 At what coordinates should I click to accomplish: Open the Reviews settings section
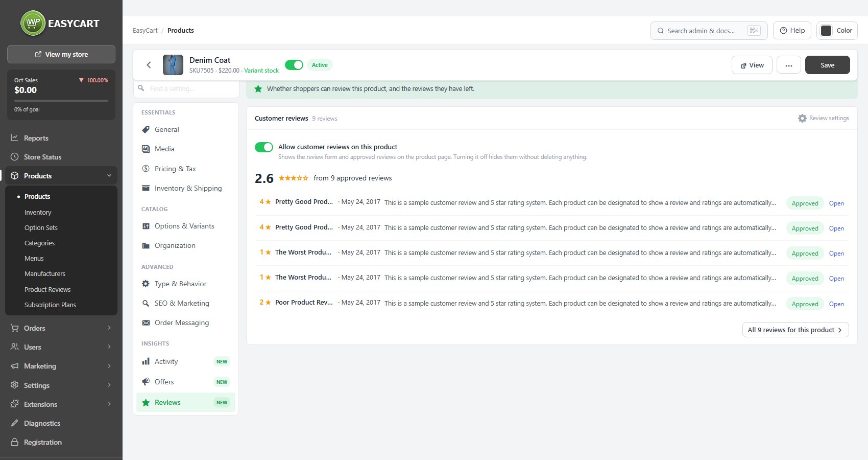pyautogui.click(x=186, y=402)
